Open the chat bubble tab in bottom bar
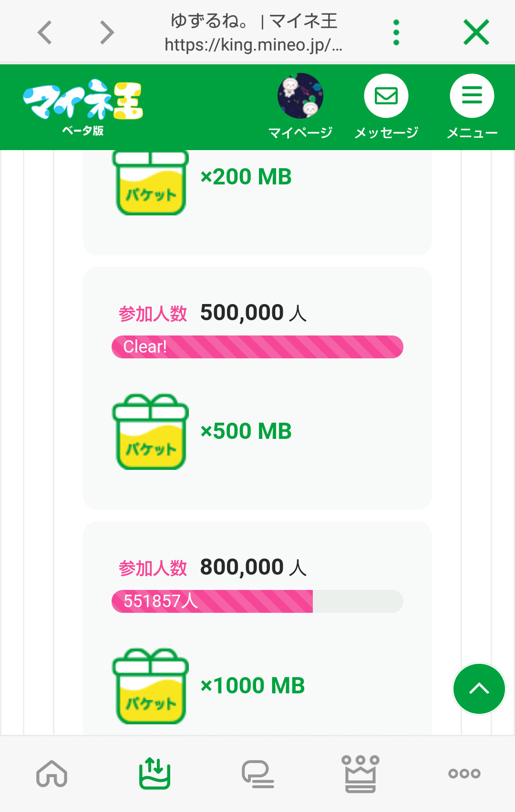 coord(257,773)
